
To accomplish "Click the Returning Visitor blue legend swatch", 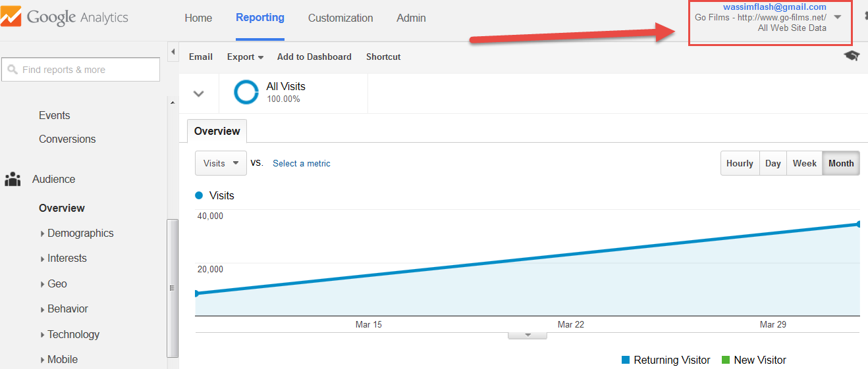I will pos(626,360).
